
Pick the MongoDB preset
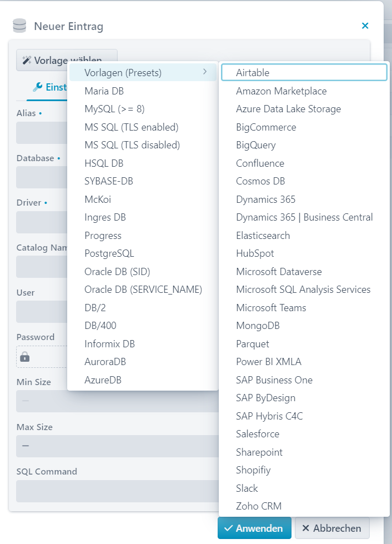pyautogui.click(x=304, y=326)
